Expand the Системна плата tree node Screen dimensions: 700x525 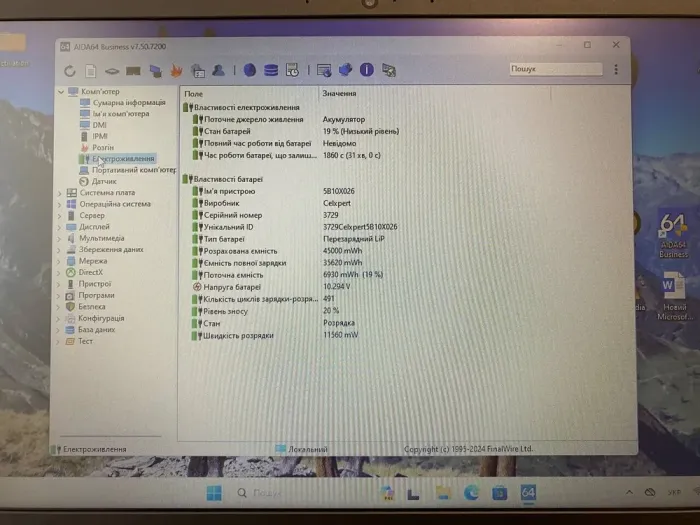60,193
